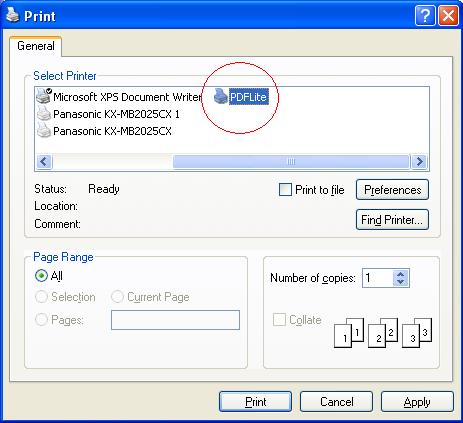Pick the last Panasonic KX-MB2025CX printer icon

point(44,131)
